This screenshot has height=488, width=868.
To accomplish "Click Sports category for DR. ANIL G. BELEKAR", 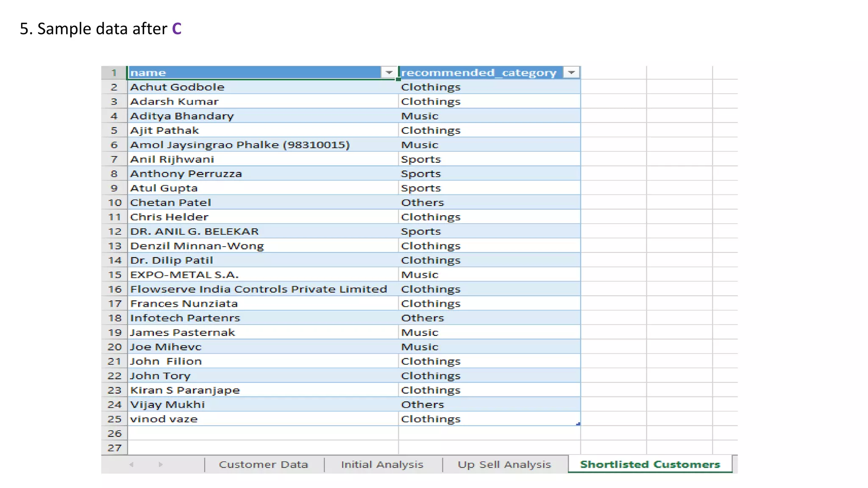I will pos(489,231).
